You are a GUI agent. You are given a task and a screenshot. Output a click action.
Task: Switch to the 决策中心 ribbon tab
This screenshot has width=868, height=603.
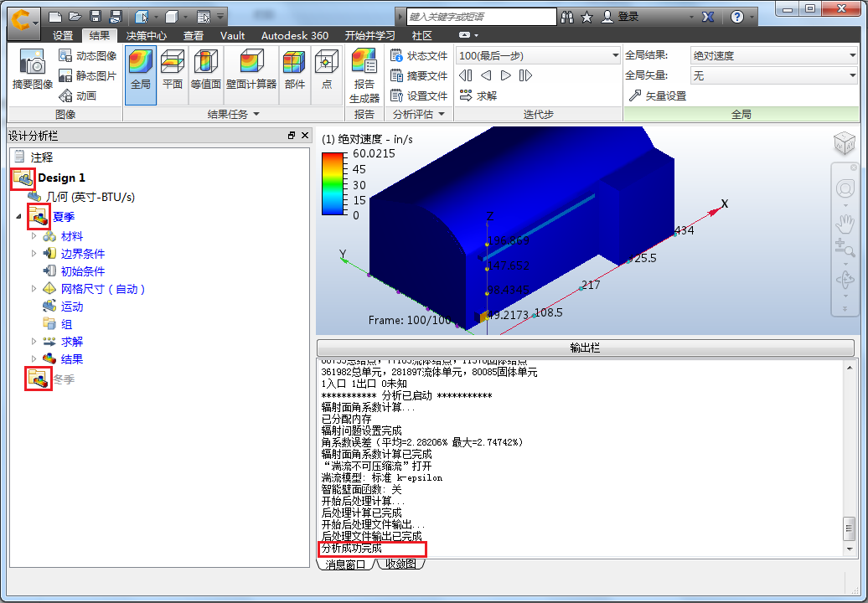tap(146, 35)
